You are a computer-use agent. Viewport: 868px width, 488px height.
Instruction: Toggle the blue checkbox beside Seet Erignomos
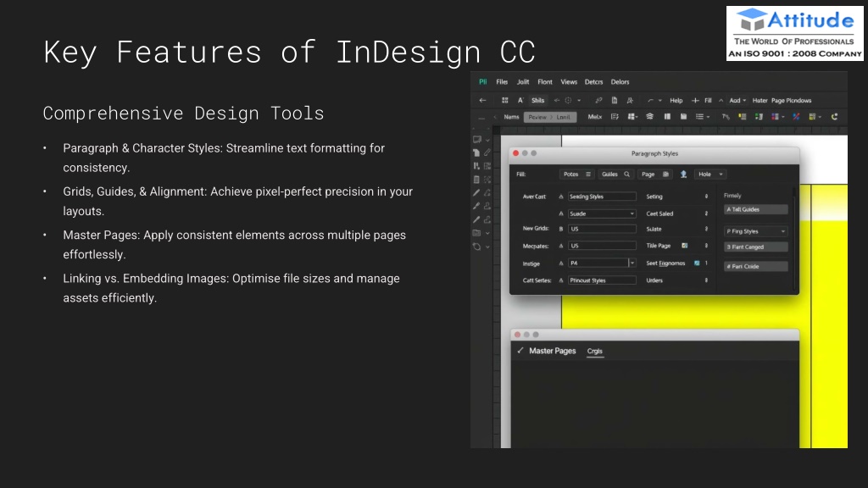pyautogui.click(x=697, y=263)
